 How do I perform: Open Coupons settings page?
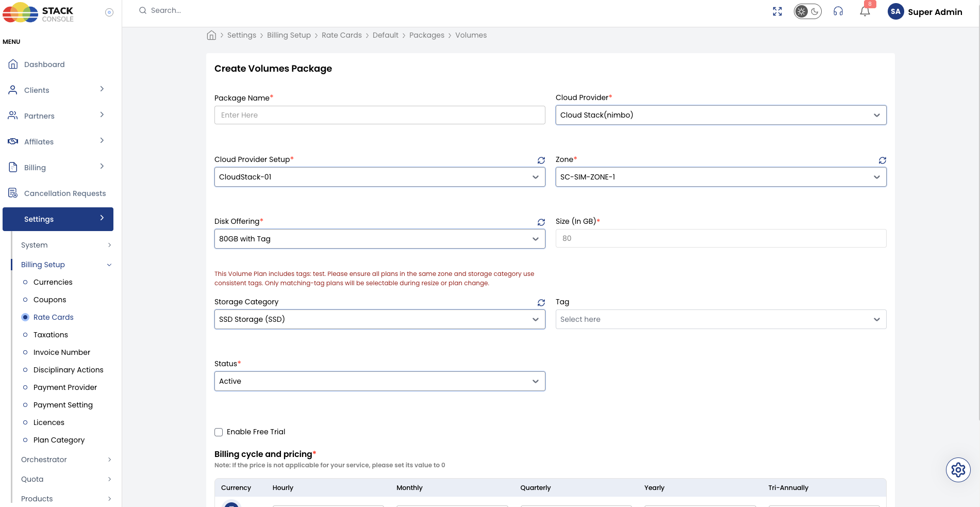[x=49, y=300]
